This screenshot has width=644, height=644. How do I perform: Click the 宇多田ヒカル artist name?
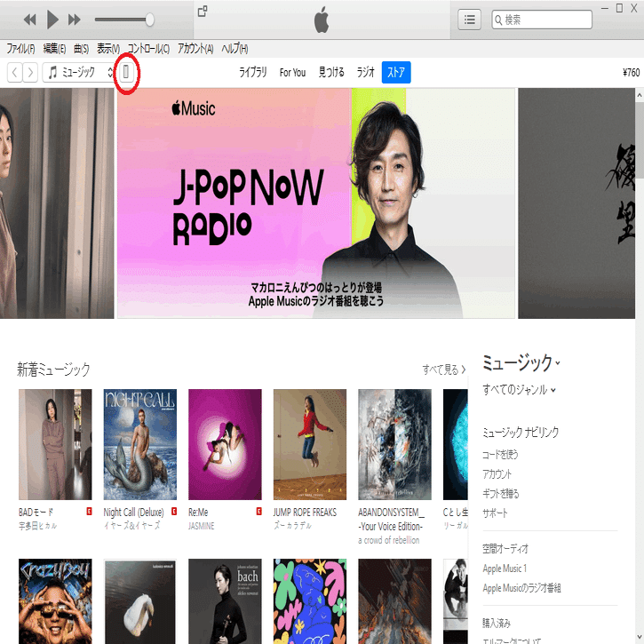point(38,526)
